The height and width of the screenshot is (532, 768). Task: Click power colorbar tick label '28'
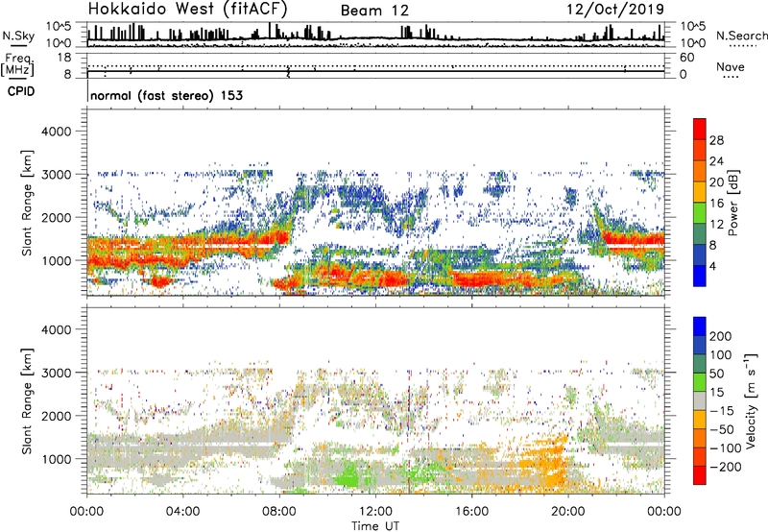[716, 140]
